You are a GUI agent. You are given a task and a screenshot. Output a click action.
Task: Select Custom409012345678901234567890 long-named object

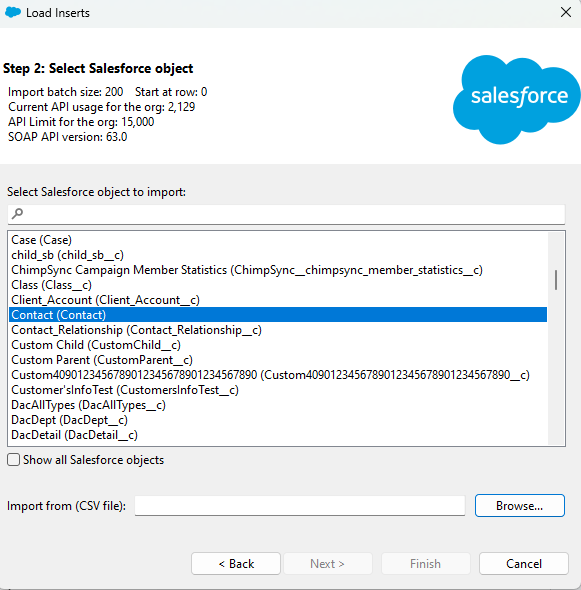coord(278,375)
